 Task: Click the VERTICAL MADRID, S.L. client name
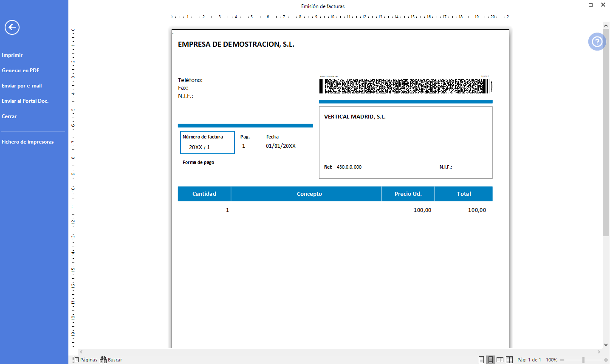pyautogui.click(x=355, y=117)
